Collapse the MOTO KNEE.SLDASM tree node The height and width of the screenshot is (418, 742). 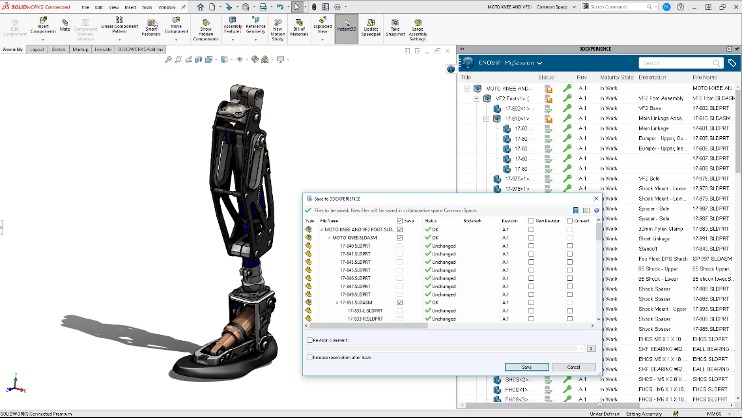pos(328,237)
